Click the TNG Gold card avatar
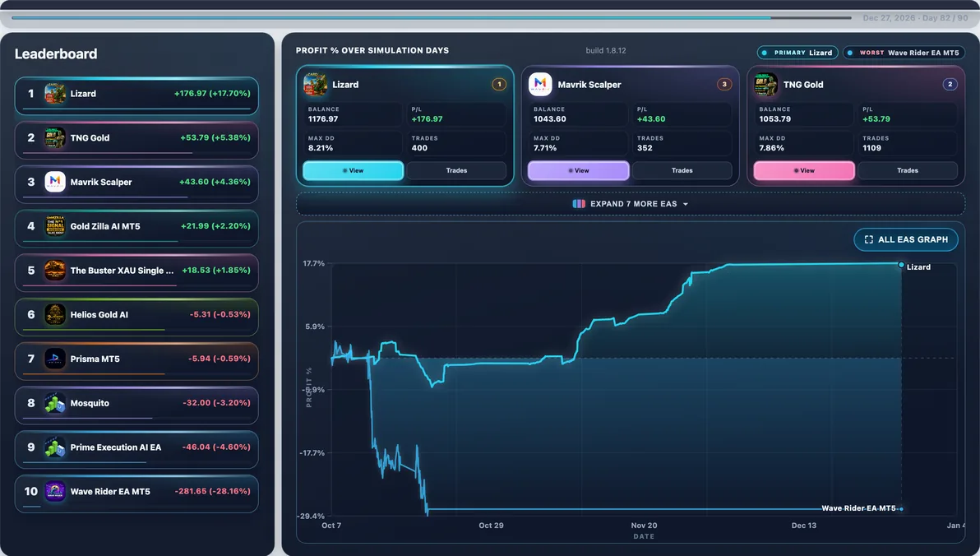The height and width of the screenshot is (556, 980). pos(766,85)
